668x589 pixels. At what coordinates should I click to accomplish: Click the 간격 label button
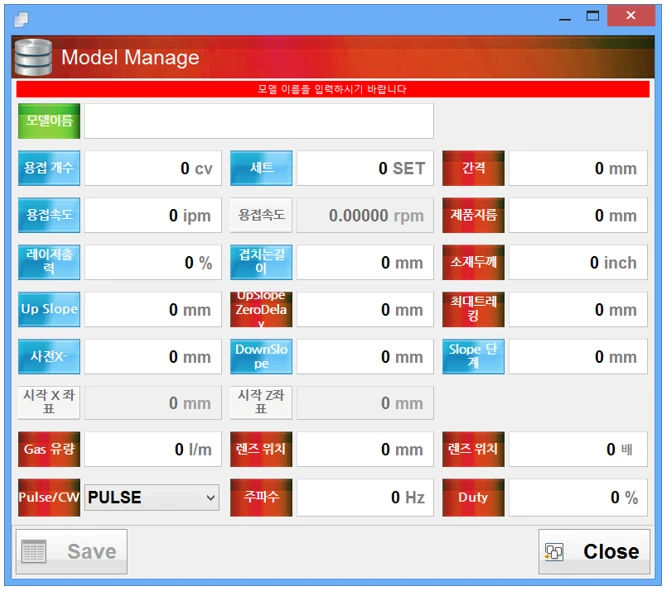tap(473, 168)
